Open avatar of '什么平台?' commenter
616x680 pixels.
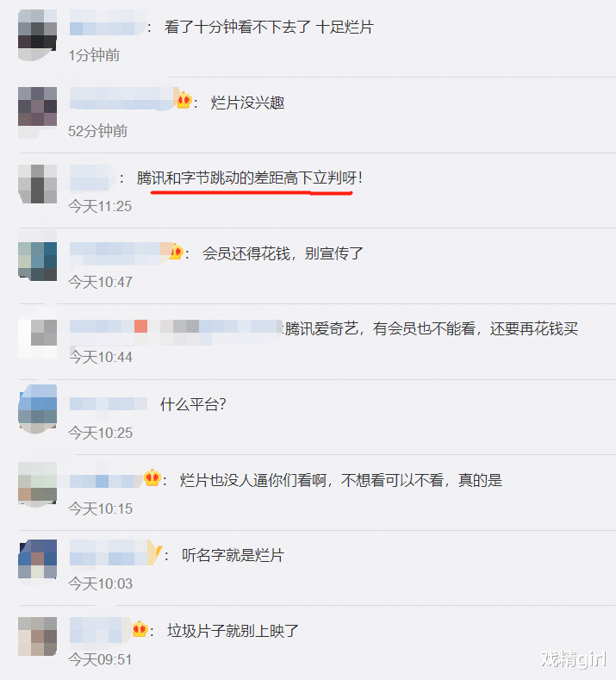coord(37,409)
